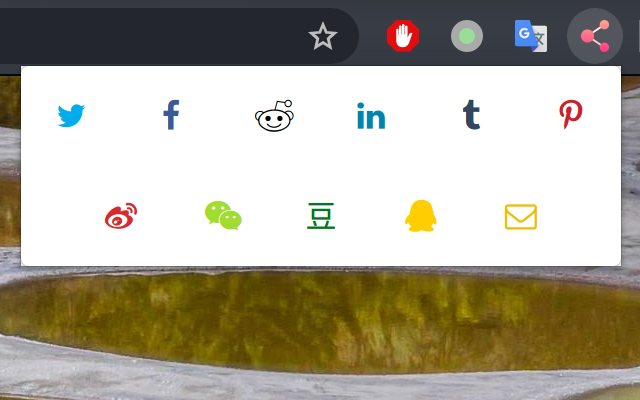This screenshot has height=400, width=640.
Task: Focus the browser address bar
Action: (151, 36)
